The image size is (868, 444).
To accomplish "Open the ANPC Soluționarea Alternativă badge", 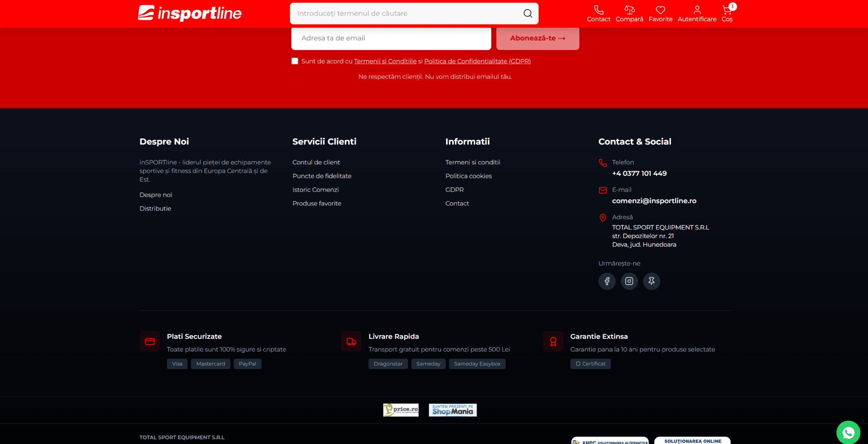I will tap(609, 441).
